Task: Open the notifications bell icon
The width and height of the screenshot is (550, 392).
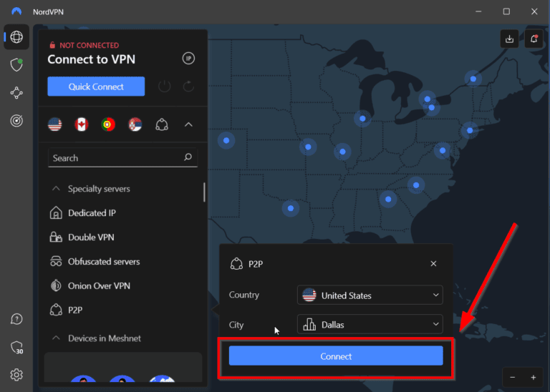Action: [534, 39]
